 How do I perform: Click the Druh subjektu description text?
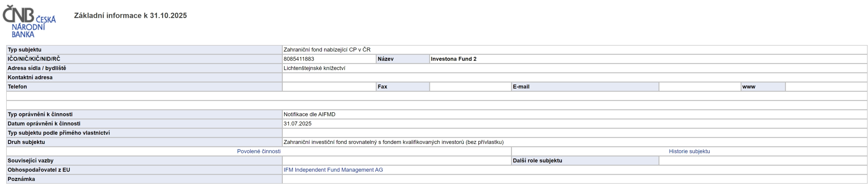(x=393, y=142)
